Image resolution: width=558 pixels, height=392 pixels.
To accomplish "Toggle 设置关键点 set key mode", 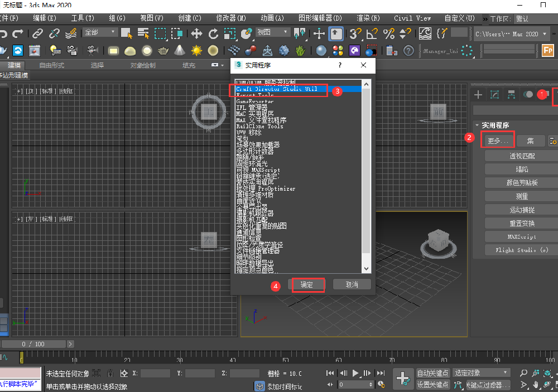I will point(433,385).
